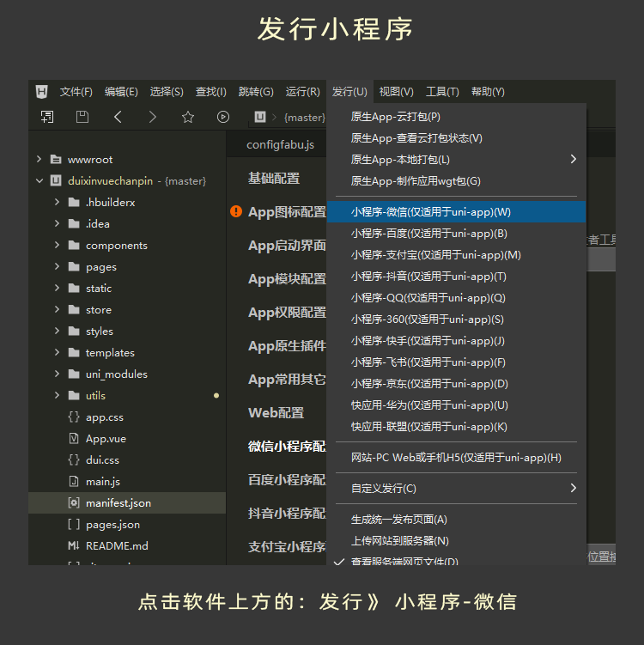644x645 pixels.
Task: Click the save floppy disk icon
Action: coord(82,118)
